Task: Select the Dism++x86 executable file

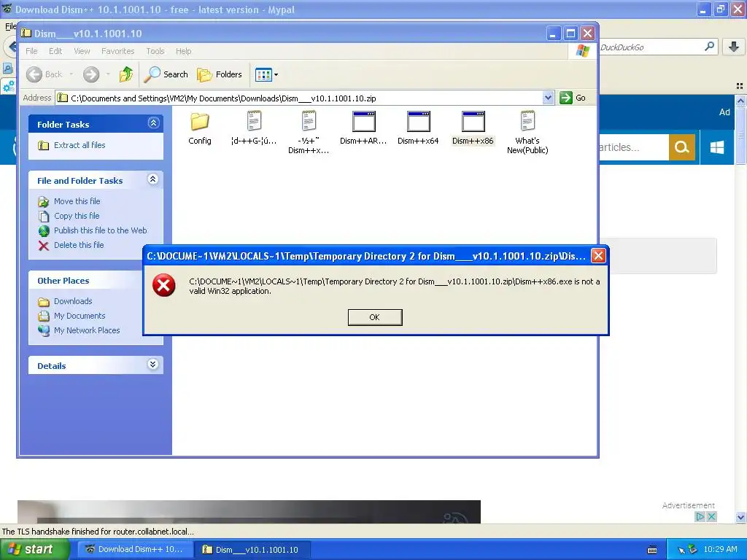Action: click(x=473, y=128)
